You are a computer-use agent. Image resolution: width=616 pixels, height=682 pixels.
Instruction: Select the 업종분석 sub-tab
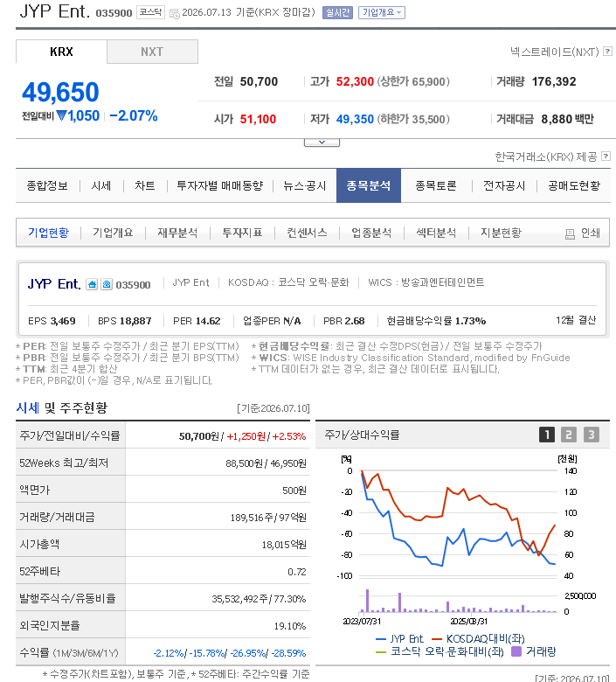[371, 233]
